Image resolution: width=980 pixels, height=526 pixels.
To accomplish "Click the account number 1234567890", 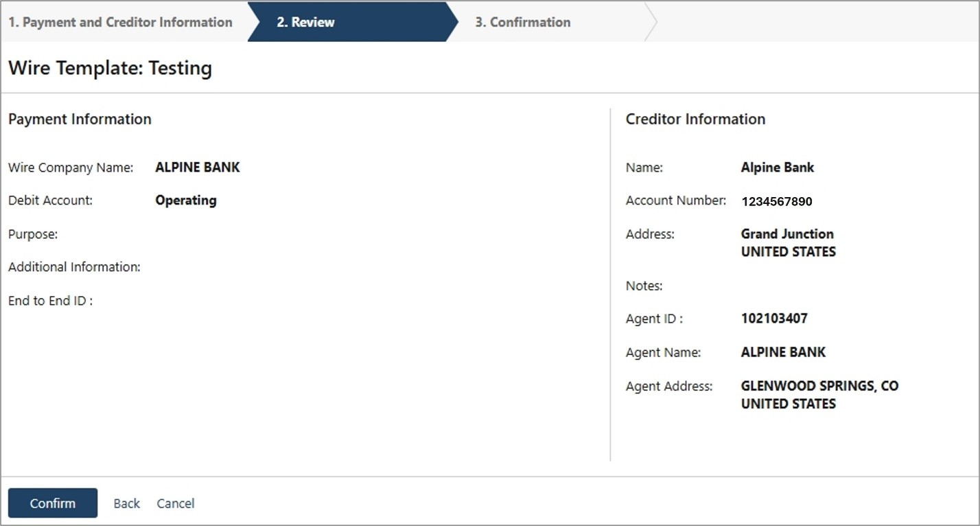I will pos(777,201).
